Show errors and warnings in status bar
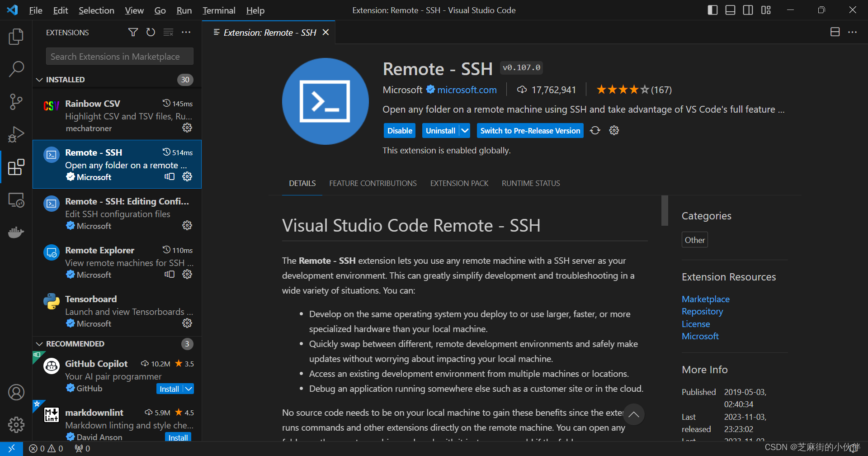Image resolution: width=868 pixels, height=456 pixels. (46, 448)
